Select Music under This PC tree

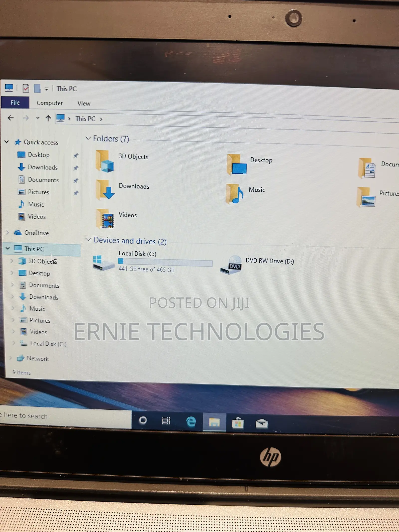click(x=37, y=308)
